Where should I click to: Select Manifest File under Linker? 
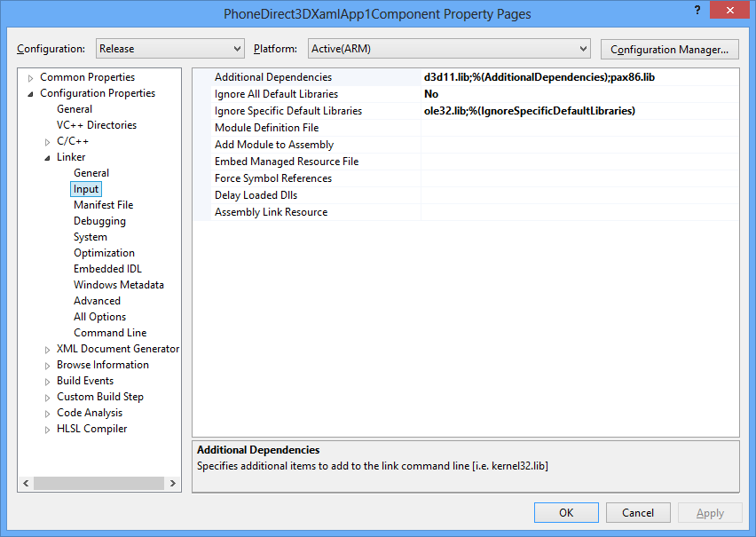coord(103,205)
